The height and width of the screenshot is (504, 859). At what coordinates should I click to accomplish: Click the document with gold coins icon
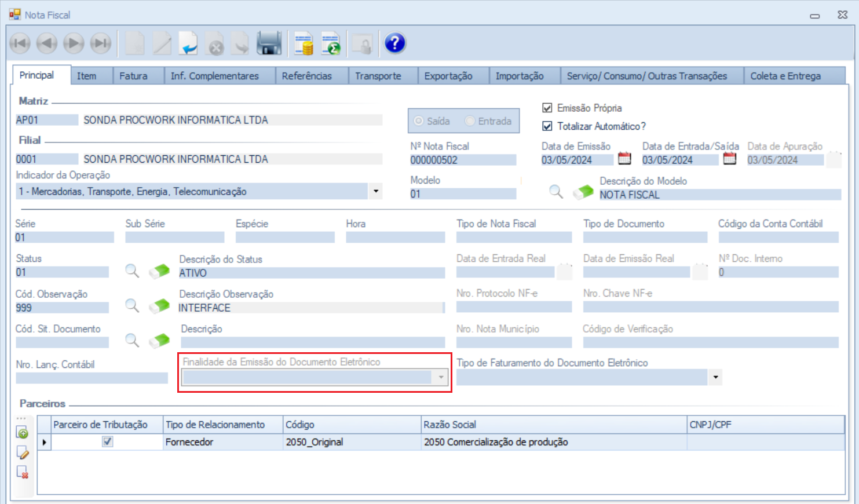point(303,43)
